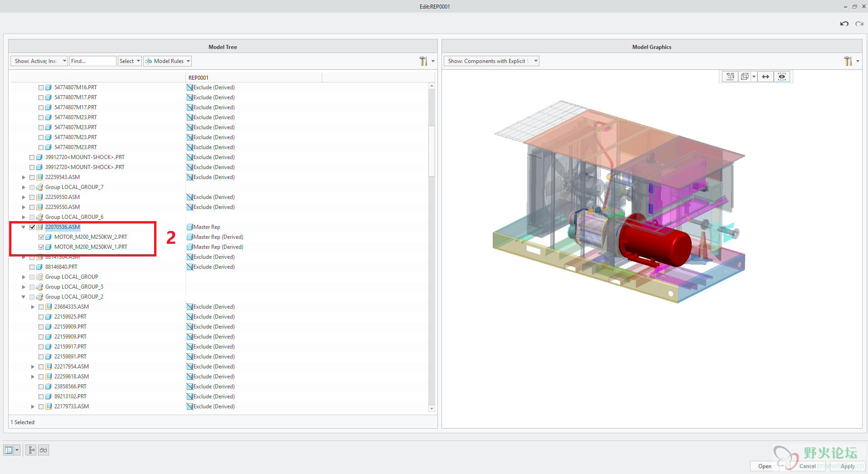Image resolution: width=868 pixels, height=474 pixels.
Task: Click the model tree scroll down arrow
Action: click(432, 409)
